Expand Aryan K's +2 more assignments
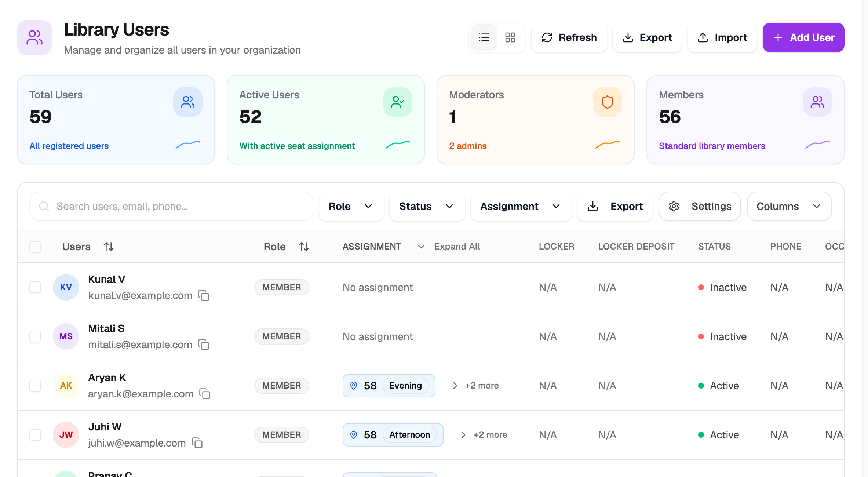This screenshot has height=477, width=868. 477,386
